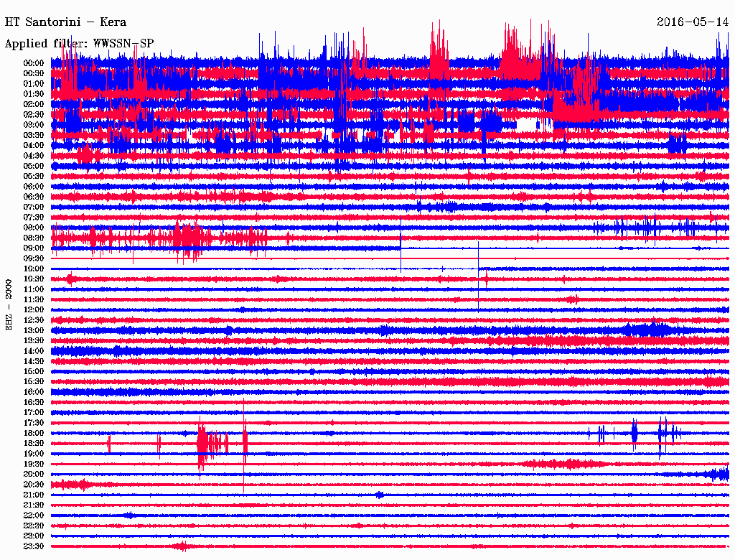Select the 17:00 time label

point(34,413)
